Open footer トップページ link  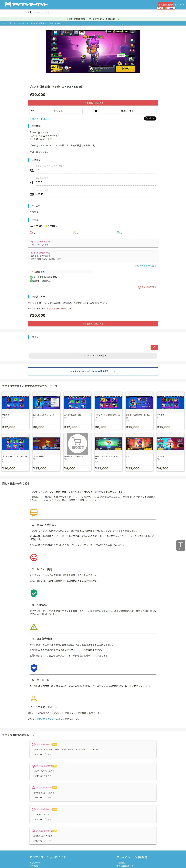[x=36, y=863]
